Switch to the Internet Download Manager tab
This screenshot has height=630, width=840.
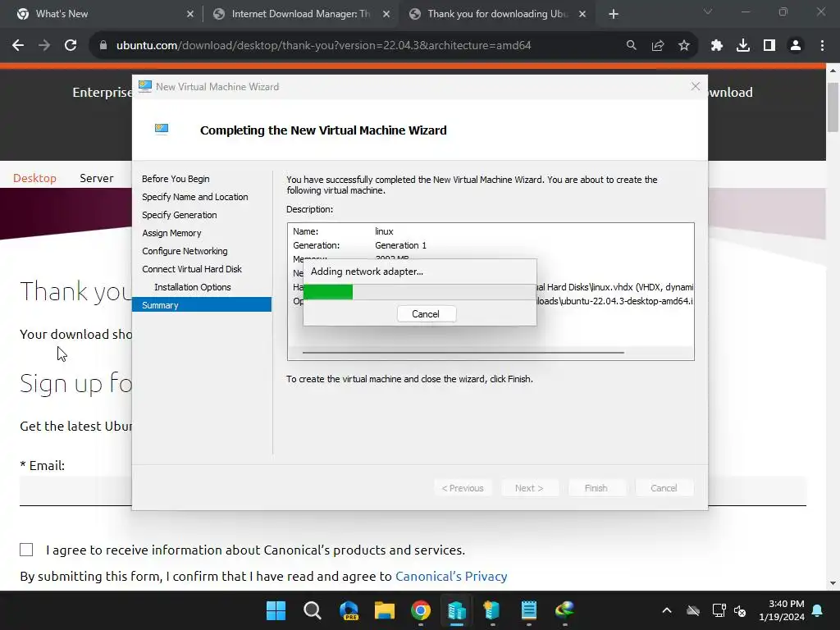(x=300, y=14)
